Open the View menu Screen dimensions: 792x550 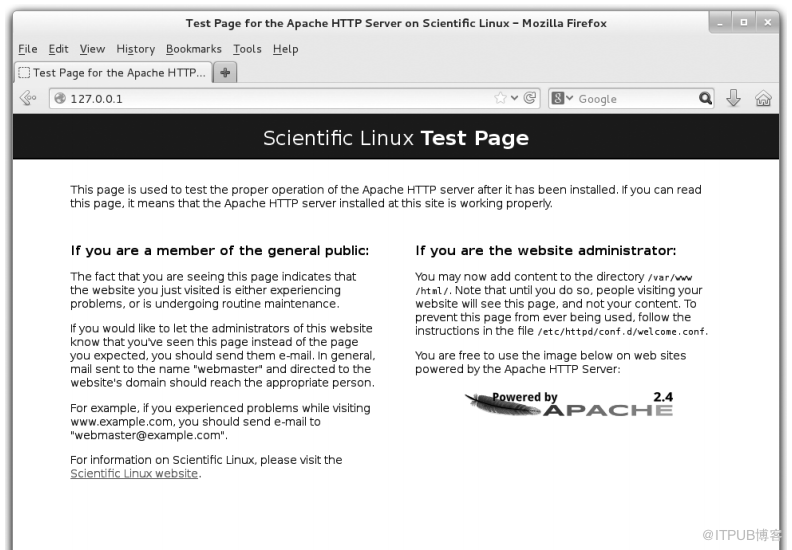pos(92,49)
